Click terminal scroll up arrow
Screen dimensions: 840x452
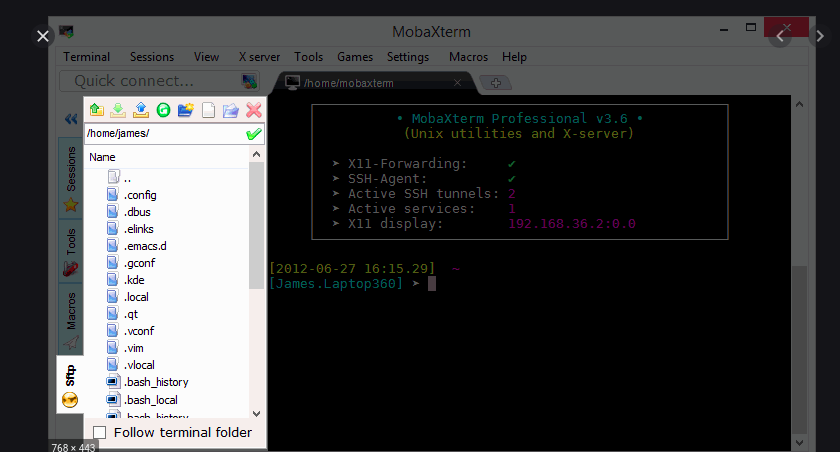(x=799, y=104)
